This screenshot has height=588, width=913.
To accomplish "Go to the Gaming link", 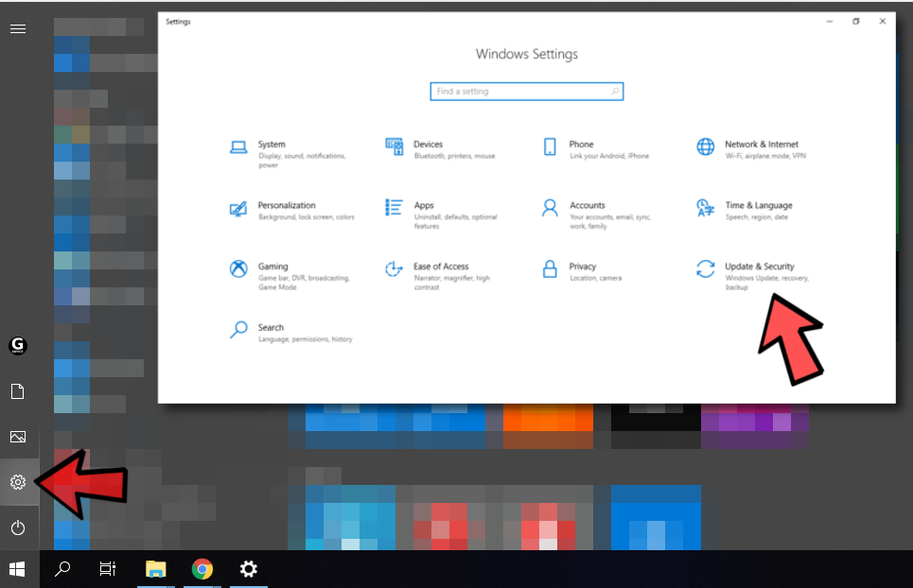I will (x=273, y=267).
